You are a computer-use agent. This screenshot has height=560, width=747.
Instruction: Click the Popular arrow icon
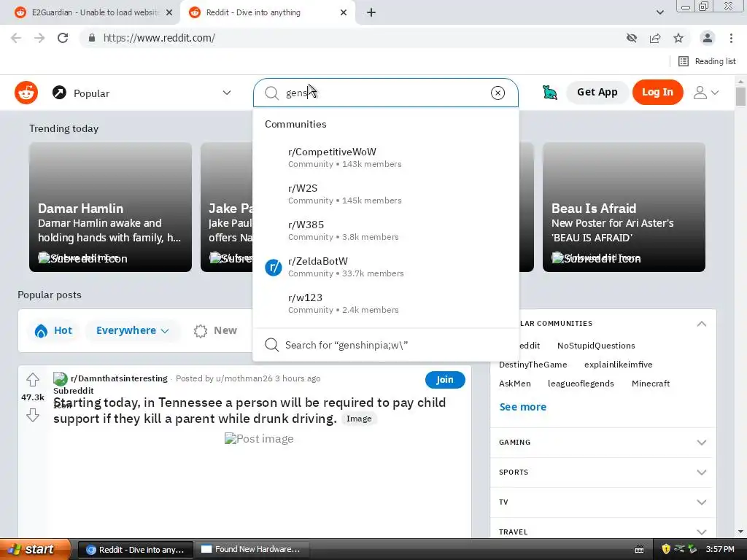tap(59, 93)
